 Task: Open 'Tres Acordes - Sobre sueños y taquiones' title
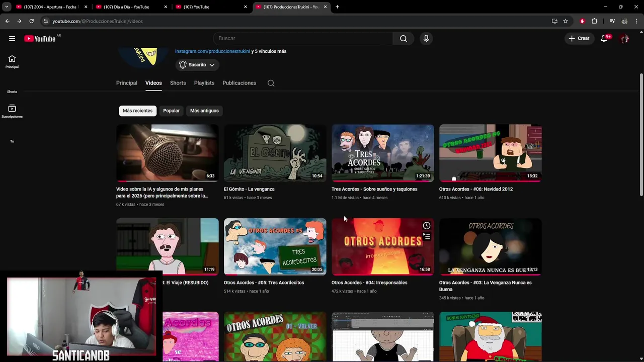[374, 189]
